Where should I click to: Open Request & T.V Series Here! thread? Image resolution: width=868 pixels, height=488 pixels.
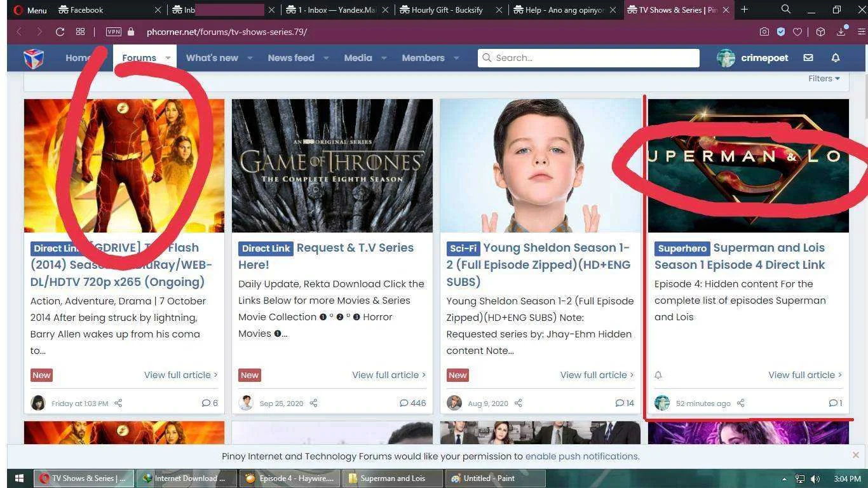(326, 256)
